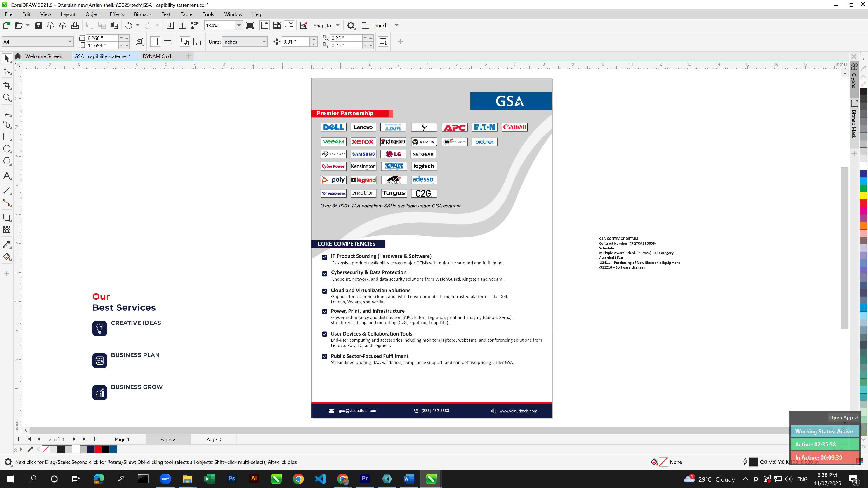Open the Effects menu
868x488 pixels.
117,14
